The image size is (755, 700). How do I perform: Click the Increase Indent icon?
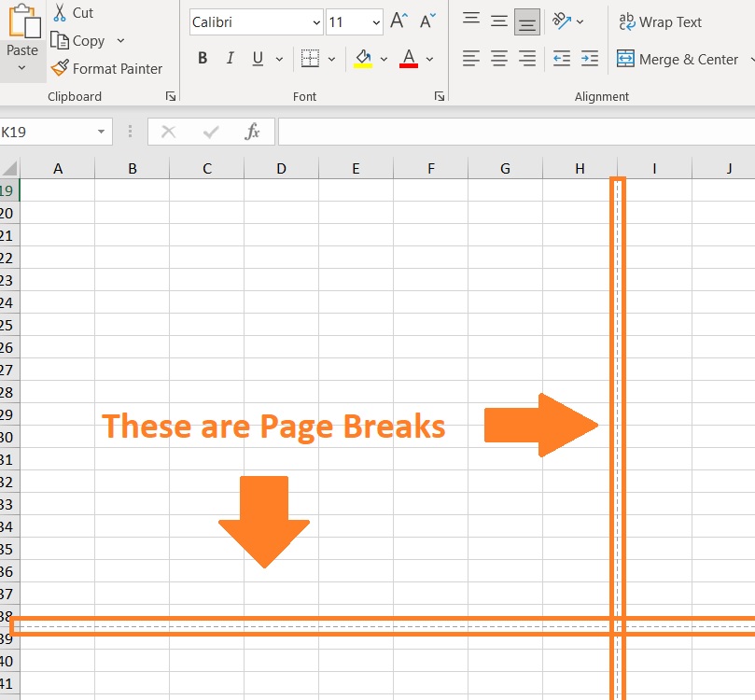(x=591, y=58)
